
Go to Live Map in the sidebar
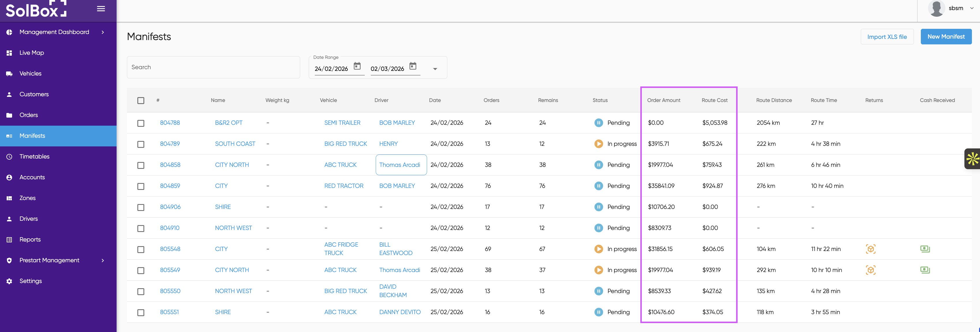(x=31, y=53)
